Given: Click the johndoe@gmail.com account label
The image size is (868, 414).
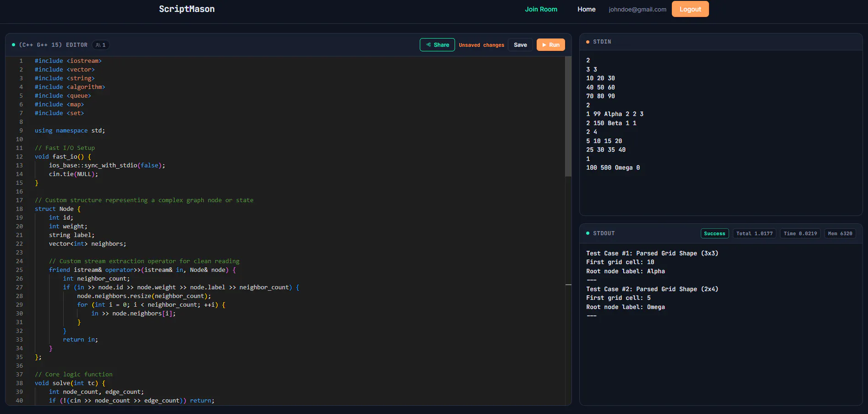Looking at the screenshot, I should click(637, 9).
